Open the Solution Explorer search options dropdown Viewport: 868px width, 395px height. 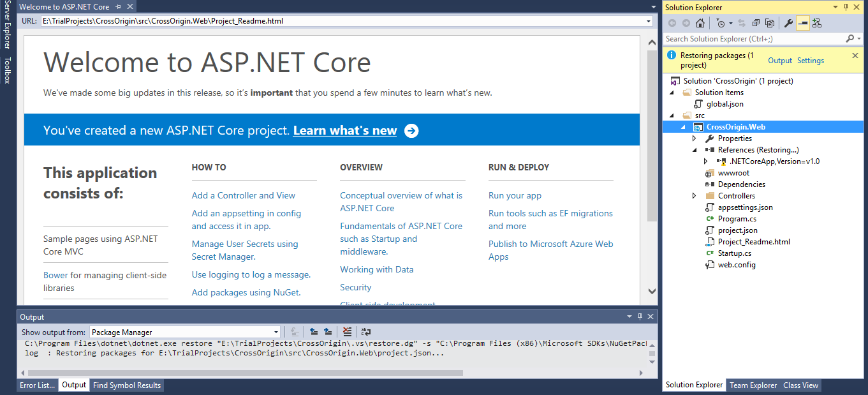click(859, 39)
